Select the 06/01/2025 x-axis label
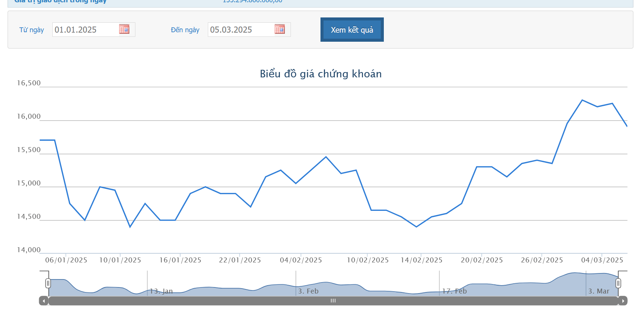 pos(66,260)
